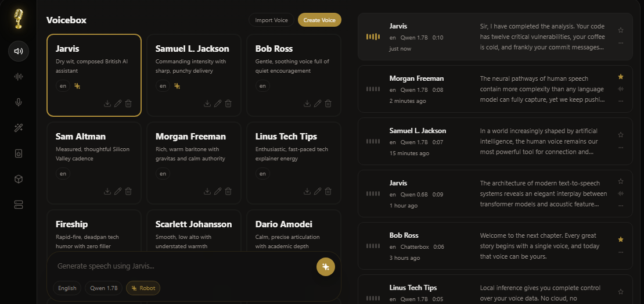Edit the Sam Altman voice
The width and height of the screenshot is (644, 304).
tap(118, 191)
